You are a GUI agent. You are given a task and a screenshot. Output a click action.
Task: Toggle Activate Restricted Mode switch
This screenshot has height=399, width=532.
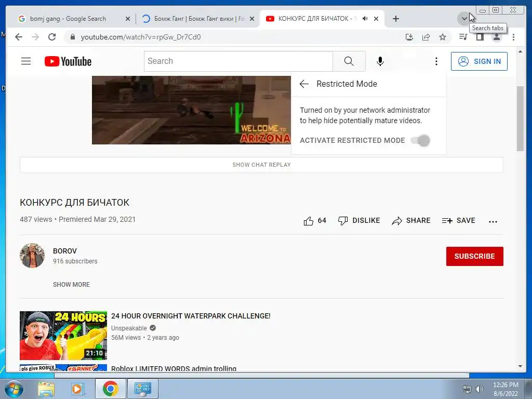pos(420,140)
